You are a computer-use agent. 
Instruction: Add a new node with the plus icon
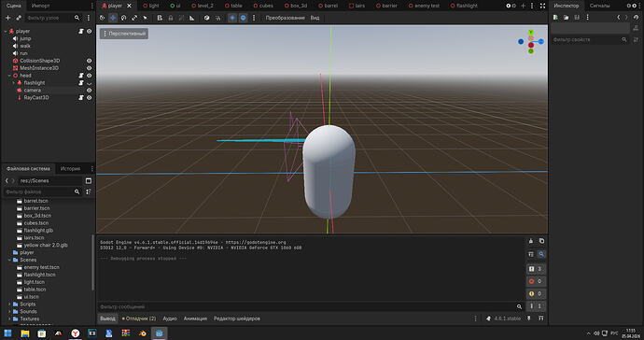7,18
